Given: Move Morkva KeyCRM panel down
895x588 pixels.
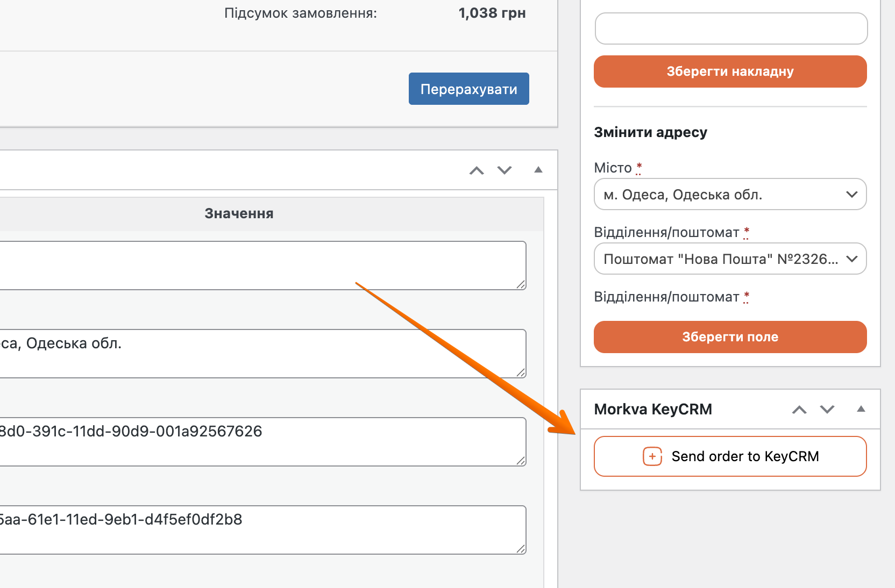Looking at the screenshot, I should (x=827, y=410).
